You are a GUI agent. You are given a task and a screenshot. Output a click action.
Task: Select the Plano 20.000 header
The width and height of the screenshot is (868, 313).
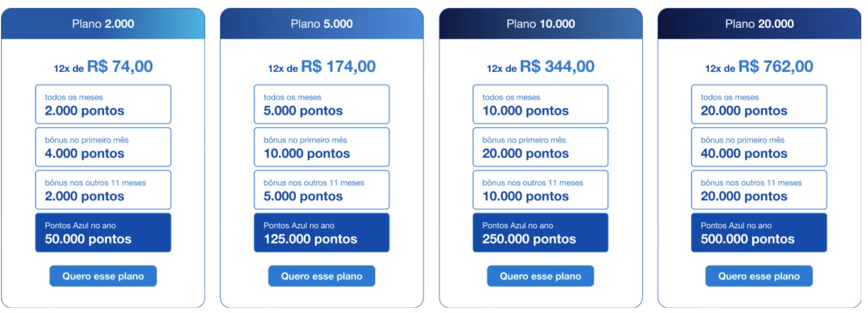(x=760, y=24)
